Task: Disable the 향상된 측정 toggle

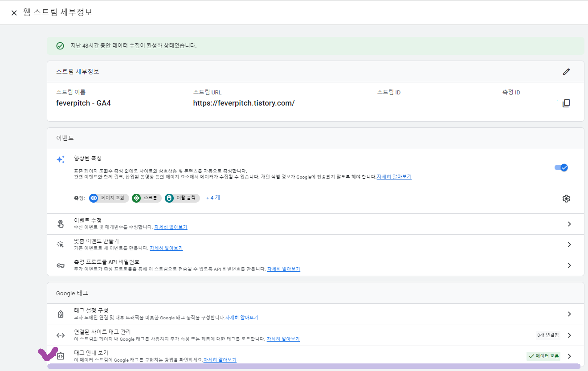Action: 561,167
